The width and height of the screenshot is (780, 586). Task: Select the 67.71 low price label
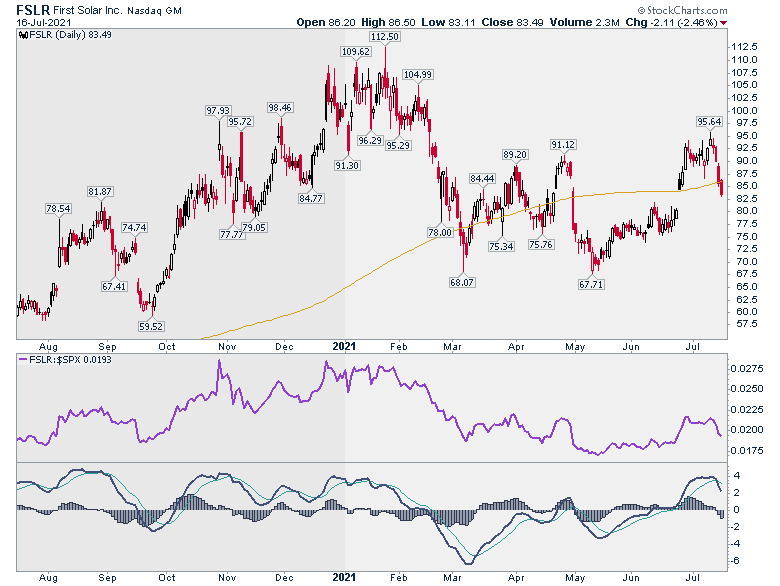(x=591, y=285)
